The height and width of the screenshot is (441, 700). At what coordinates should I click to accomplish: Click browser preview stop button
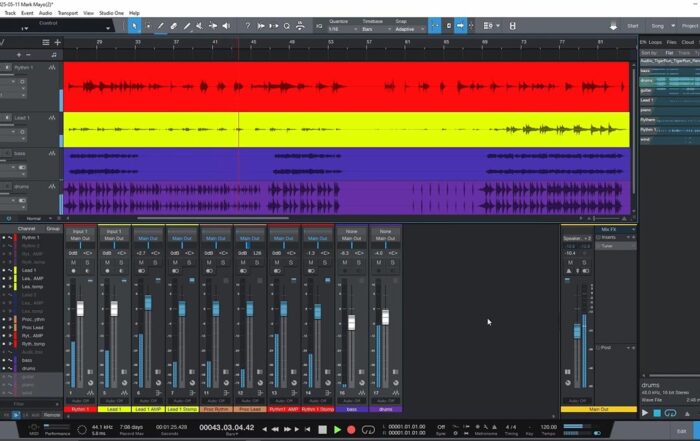tap(657, 413)
